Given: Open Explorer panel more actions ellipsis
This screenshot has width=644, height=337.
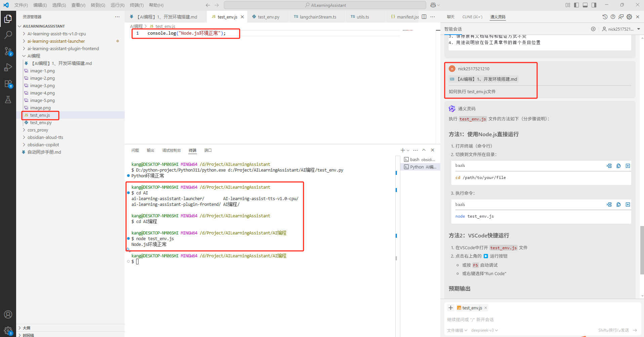Looking at the screenshot, I should click(x=117, y=17).
